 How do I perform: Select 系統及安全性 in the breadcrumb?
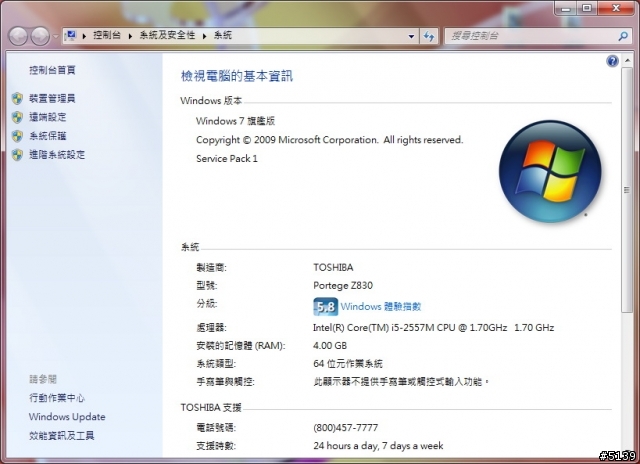coord(167,36)
